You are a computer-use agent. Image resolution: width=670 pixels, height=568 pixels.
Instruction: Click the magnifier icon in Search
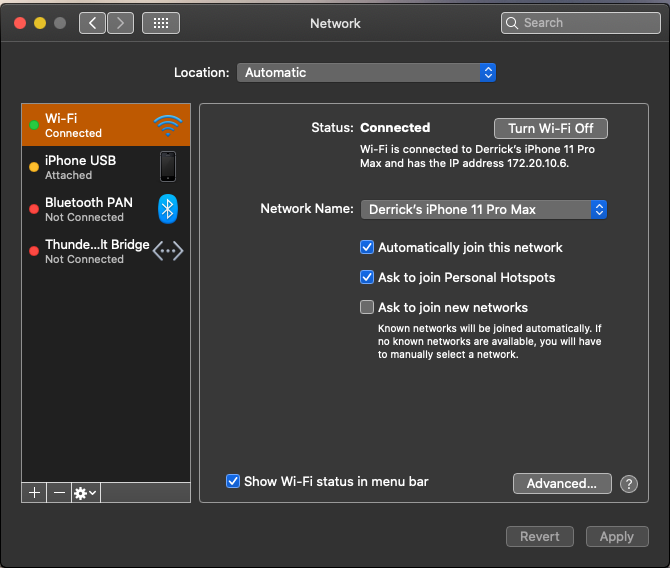coord(511,23)
